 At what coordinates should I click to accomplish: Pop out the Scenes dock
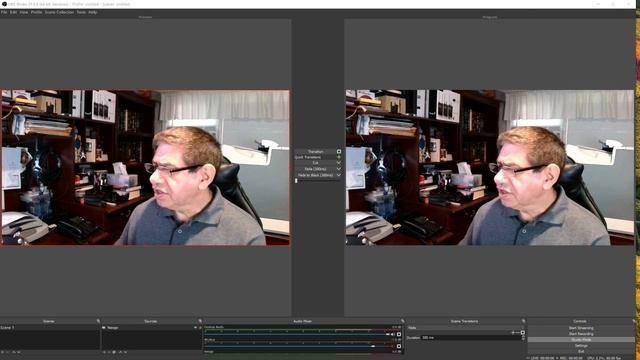[98, 321]
